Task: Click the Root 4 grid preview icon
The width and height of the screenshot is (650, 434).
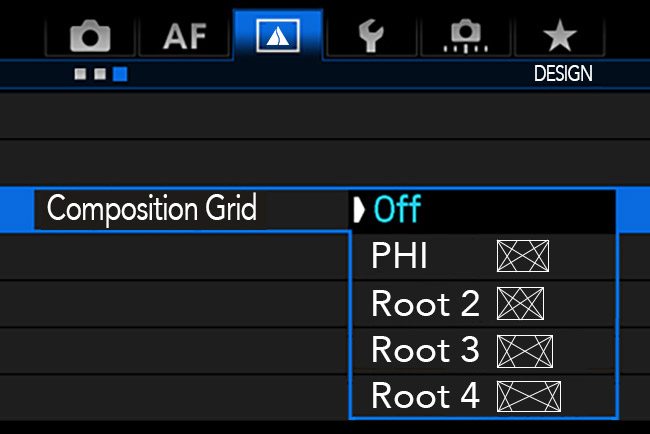Action: 529,397
